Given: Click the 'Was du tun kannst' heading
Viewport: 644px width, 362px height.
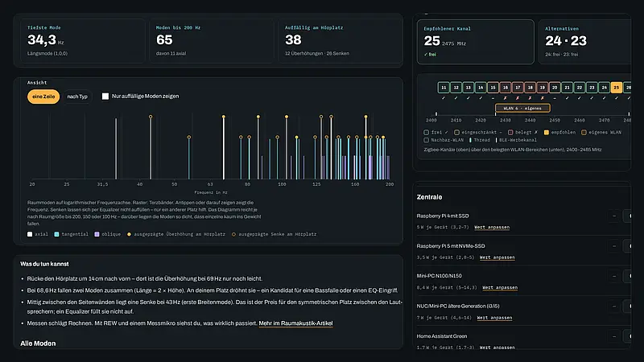Looking at the screenshot, I should [45, 264].
